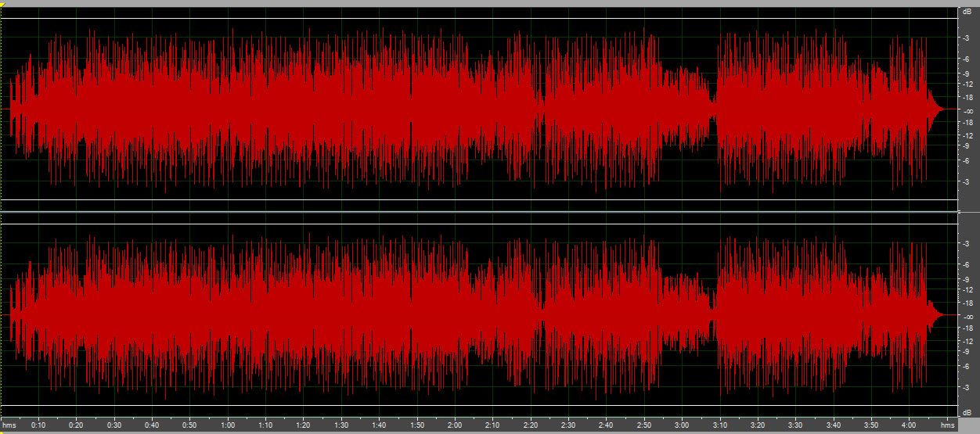Click the left hms label on time ruler
This screenshot has height=434, width=980.
coord(9,425)
